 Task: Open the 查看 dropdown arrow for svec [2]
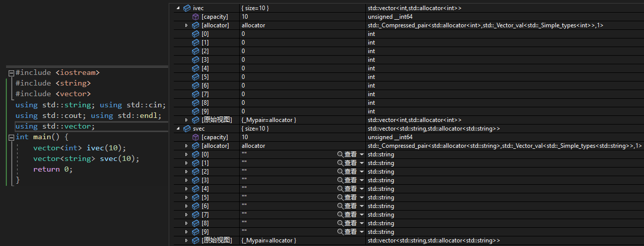(x=362, y=172)
